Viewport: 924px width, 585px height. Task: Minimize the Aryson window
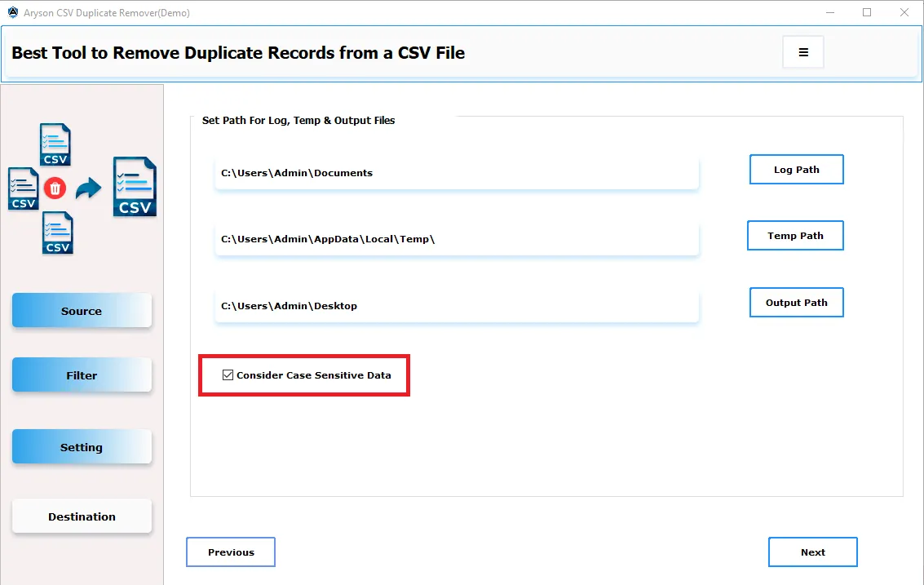point(829,12)
